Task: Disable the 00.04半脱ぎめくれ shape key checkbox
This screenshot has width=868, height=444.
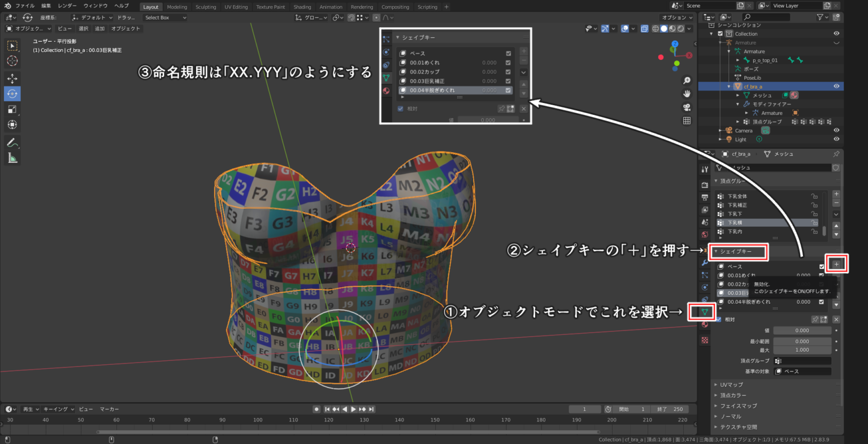Action: tap(821, 301)
